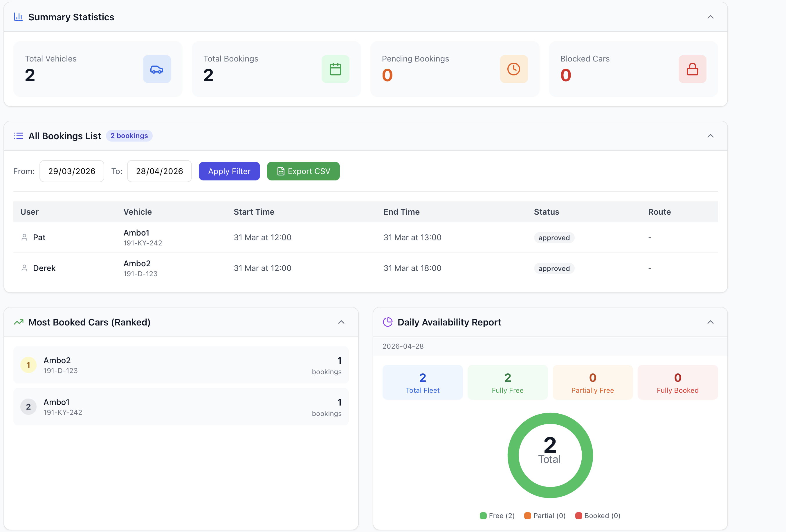Viewport: 786px width, 532px height.
Task: Collapse the Most Booked Cars panel
Action: click(x=341, y=322)
